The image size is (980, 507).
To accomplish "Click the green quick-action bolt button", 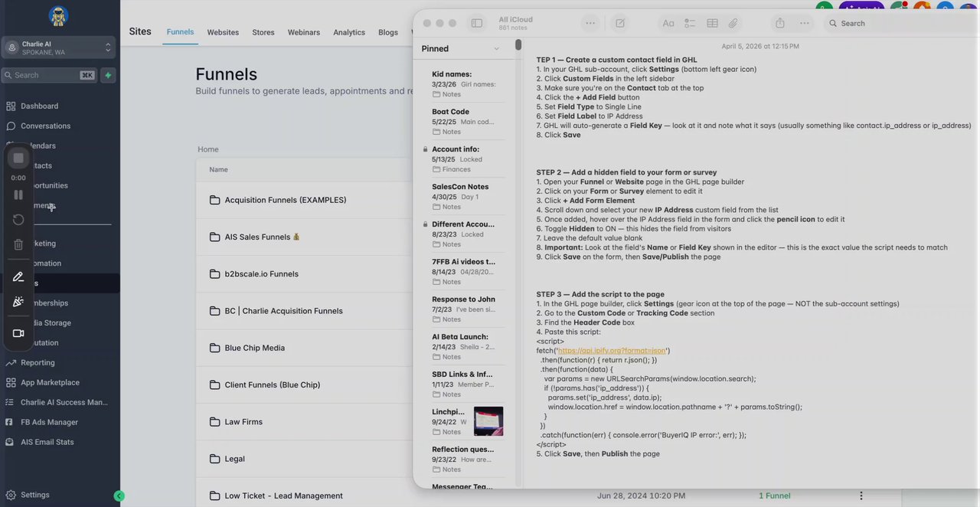I will (x=108, y=75).
